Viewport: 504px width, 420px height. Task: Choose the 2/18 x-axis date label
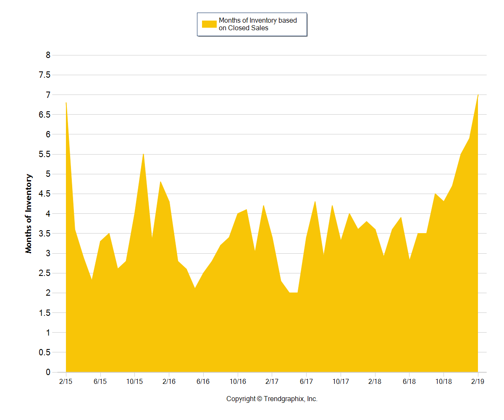[375, 381]
